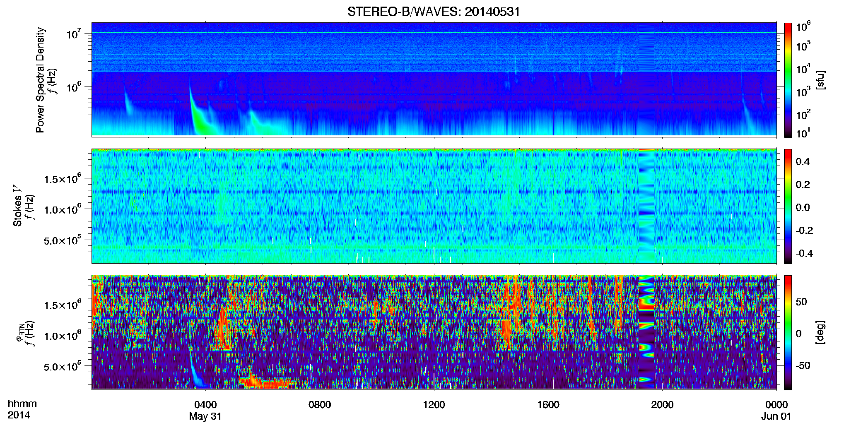Click the 2000 time tick label

(x=662, y=404)
